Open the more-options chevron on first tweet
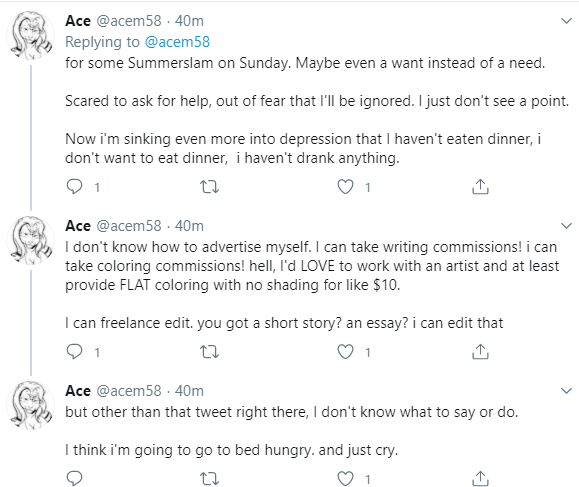This screenshot has width=579, height=487. tap(566, 21)
